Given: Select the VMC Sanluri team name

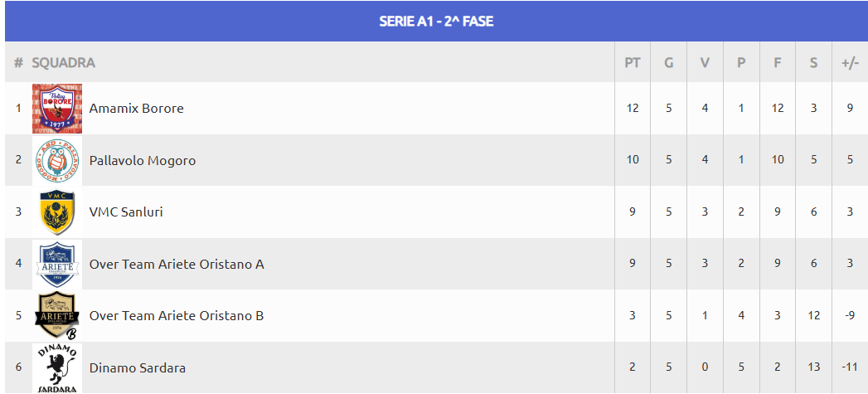Looking at the screenshot, I should pos(126,212).
